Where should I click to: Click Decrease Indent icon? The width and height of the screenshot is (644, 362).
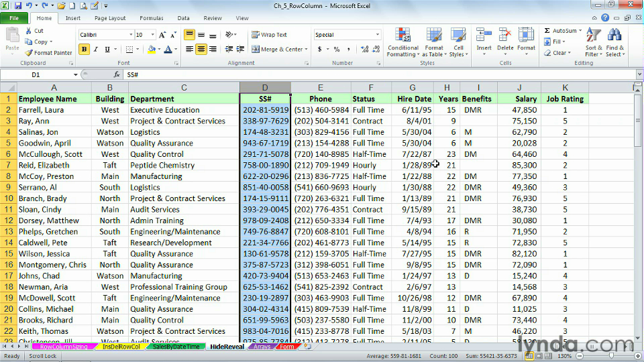[x=229, y=49]
